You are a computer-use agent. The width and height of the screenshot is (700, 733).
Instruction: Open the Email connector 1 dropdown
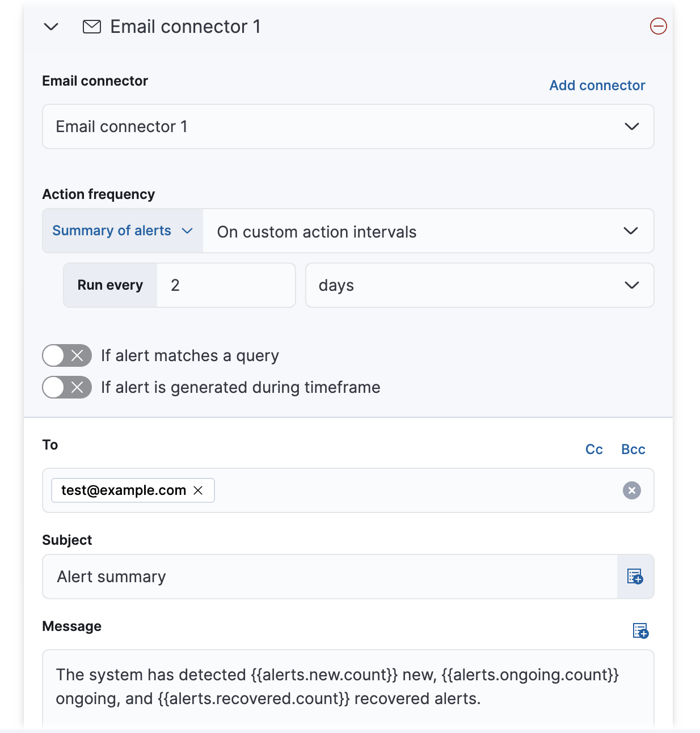[x=631, y=126]
